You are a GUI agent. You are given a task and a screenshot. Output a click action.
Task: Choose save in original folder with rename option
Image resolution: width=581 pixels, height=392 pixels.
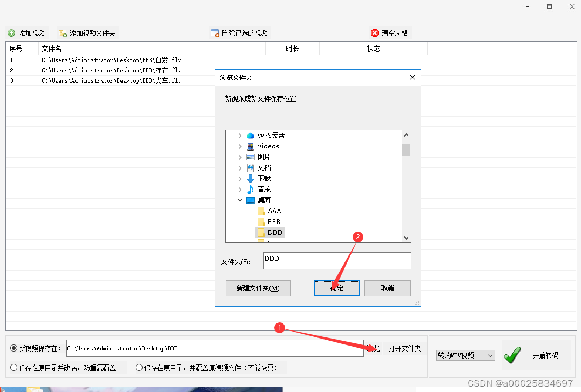click(x=14, y=368)
